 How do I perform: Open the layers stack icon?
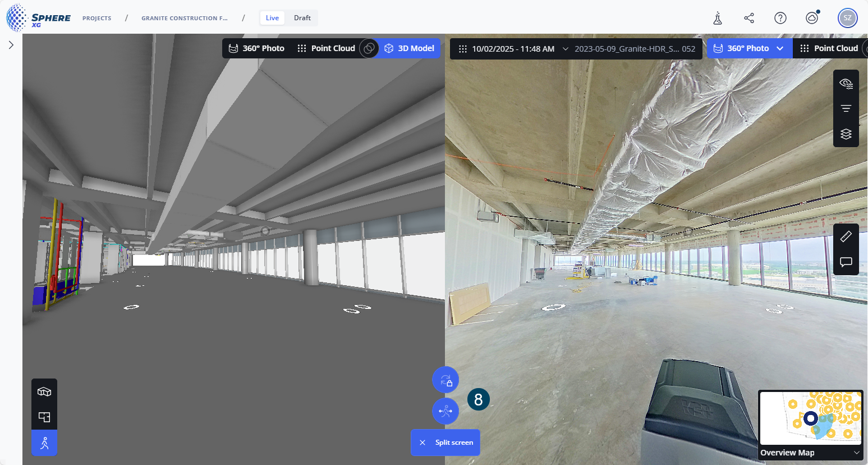click(x=846, y=134)
